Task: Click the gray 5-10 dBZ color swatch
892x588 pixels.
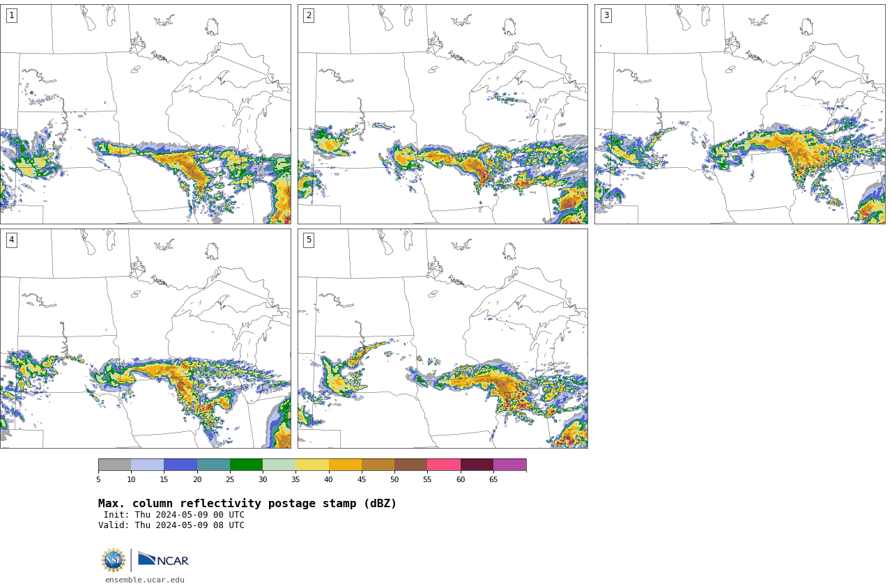Action: click(x=114, y=465)
